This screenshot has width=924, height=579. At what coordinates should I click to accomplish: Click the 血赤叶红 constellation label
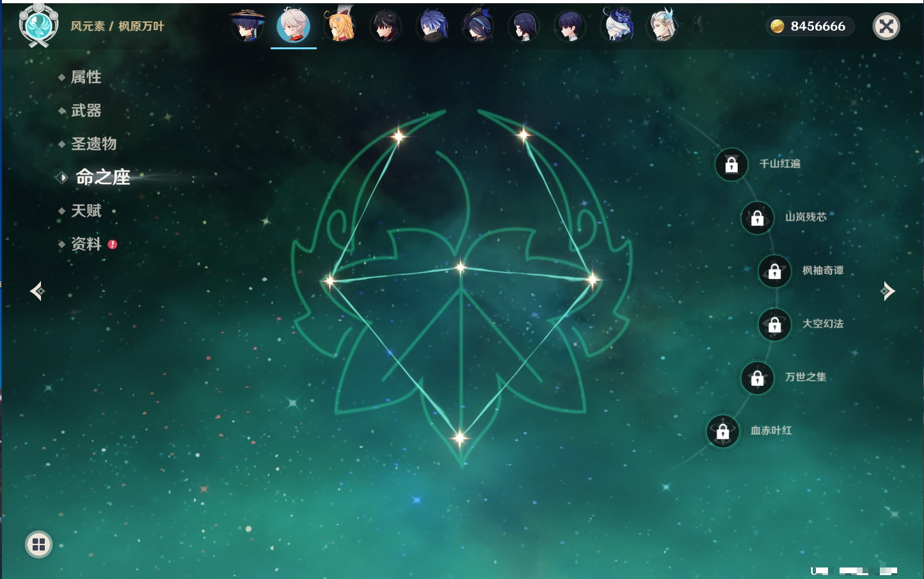click(771, 431)
